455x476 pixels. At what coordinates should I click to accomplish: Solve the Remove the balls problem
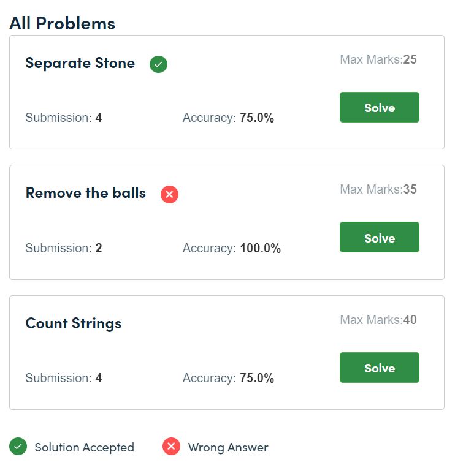(x=380, y=237)
